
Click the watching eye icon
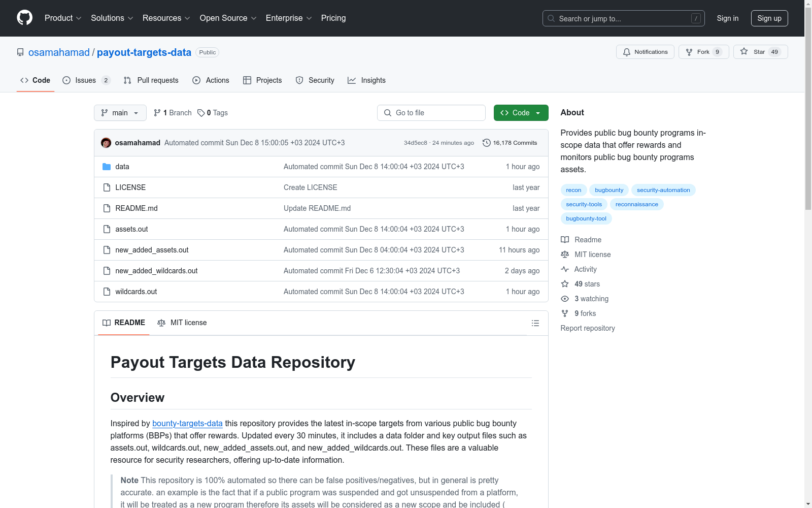565,299
